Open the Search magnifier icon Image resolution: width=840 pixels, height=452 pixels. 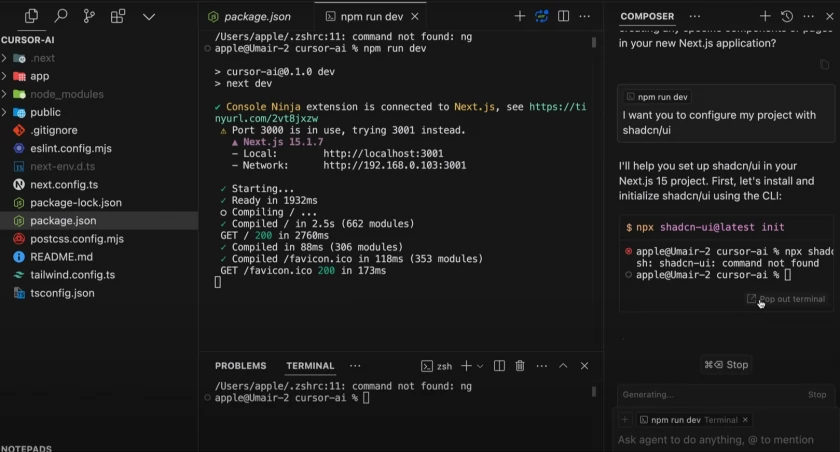pos(61,17)
